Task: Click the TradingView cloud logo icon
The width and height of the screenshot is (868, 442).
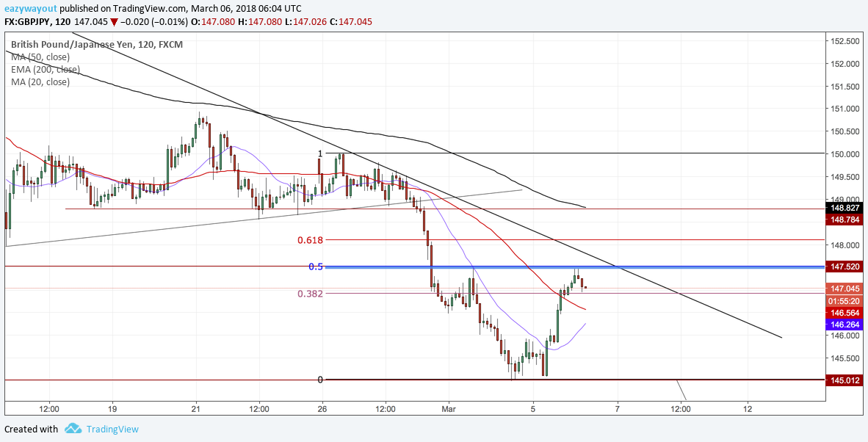Action: [73, 429]
